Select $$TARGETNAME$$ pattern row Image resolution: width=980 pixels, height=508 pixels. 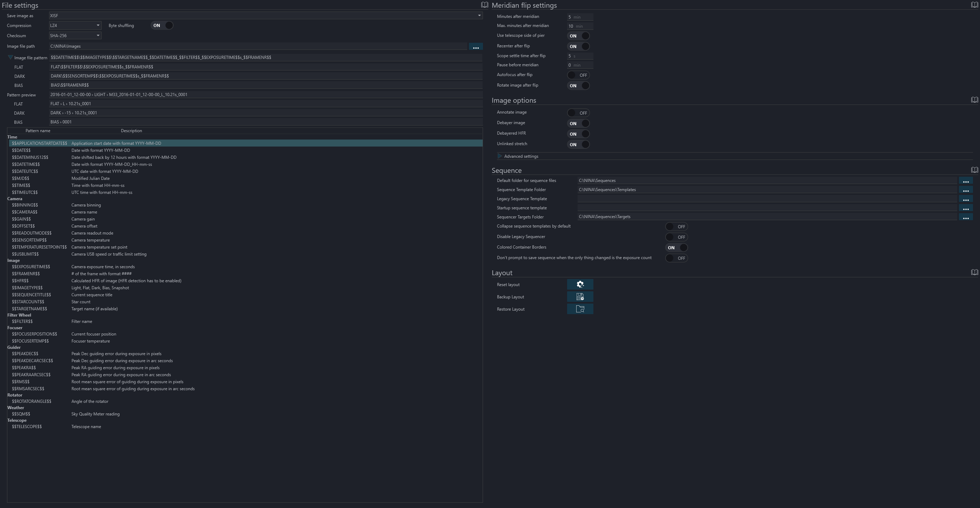246,309
